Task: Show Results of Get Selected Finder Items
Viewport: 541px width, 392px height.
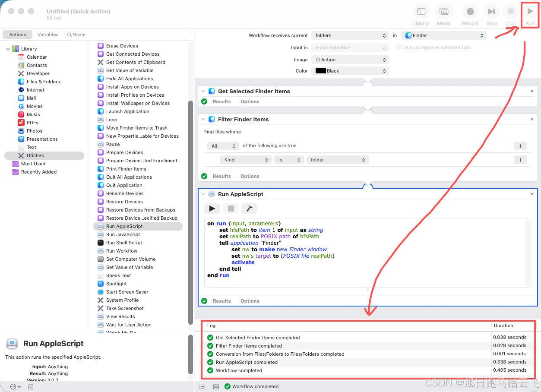Action: 222,101
